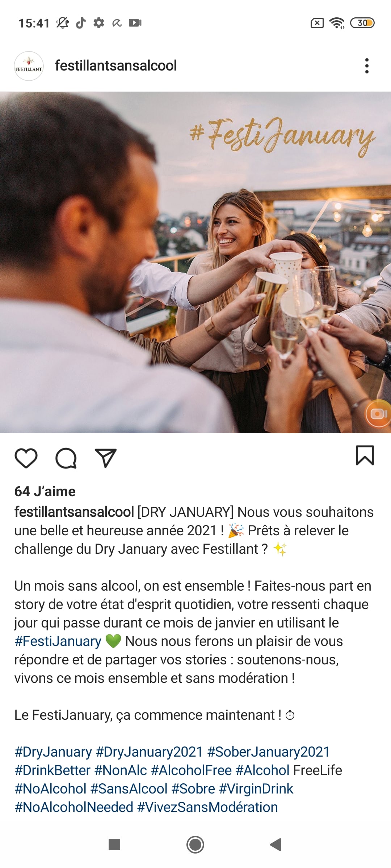Open the #FestiJanuary hashtag in the caption
This screenshot has height=868, width=391.
pos(58,641)
